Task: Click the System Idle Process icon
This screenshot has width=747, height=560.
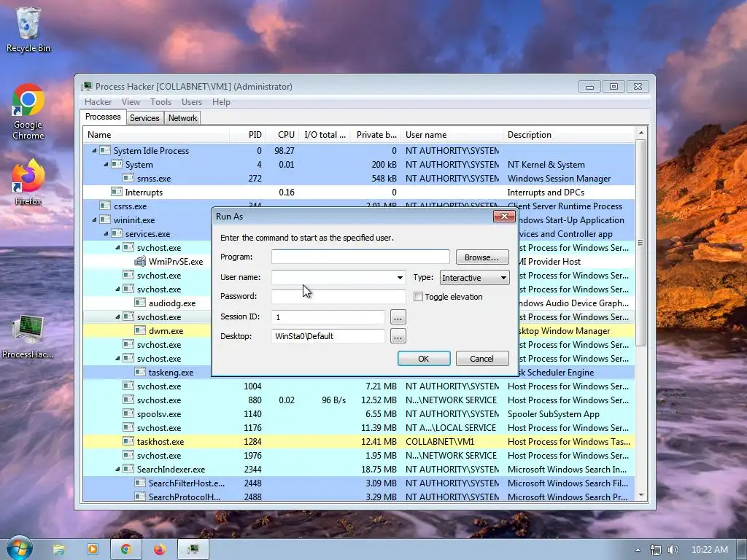Action: click(x=105, y=150)
